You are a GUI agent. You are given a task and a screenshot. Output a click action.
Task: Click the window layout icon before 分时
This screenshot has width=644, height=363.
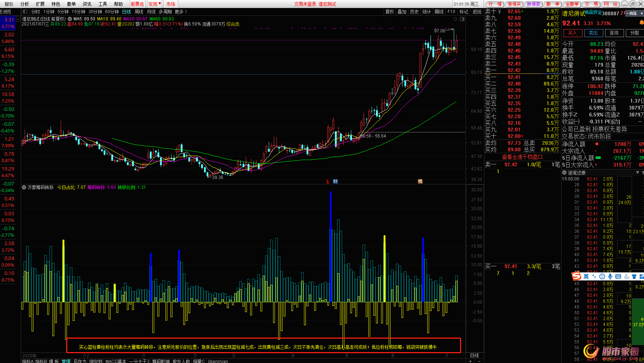(x=25, y=12)
